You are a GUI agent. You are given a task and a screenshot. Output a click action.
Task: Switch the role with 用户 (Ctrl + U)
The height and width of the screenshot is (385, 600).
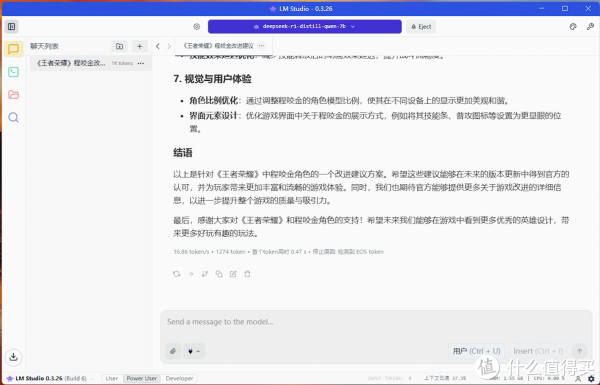coord(476,351)
